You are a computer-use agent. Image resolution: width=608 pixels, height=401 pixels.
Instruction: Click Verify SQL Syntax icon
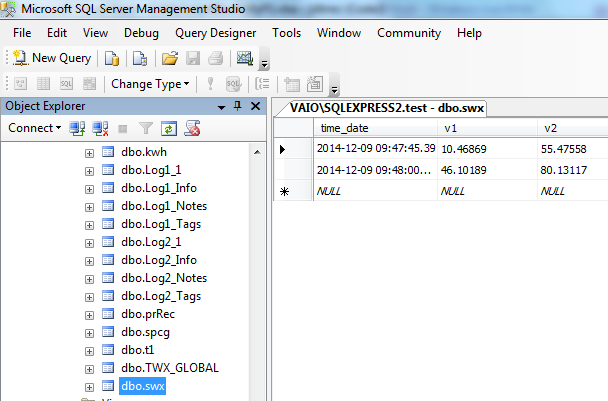coord(233,84)
